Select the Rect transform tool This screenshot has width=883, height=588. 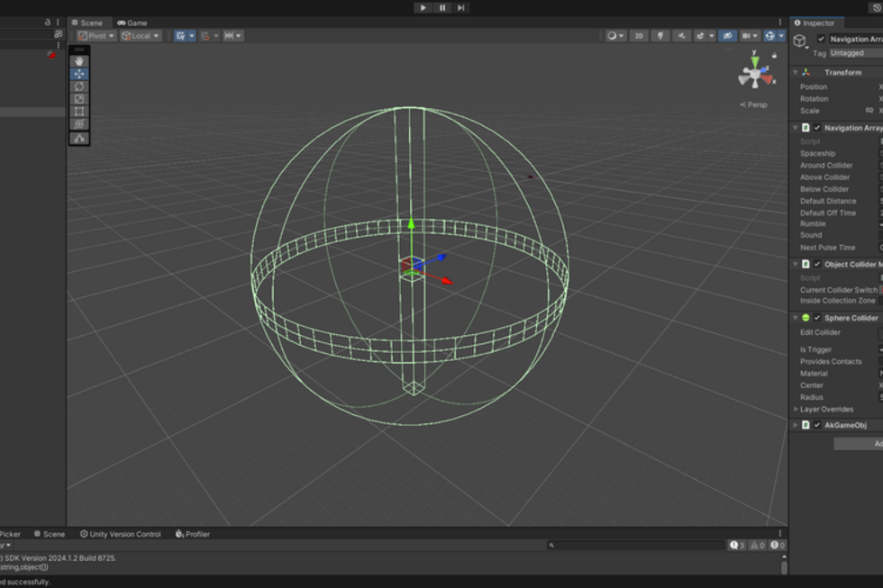coord(79,112)
